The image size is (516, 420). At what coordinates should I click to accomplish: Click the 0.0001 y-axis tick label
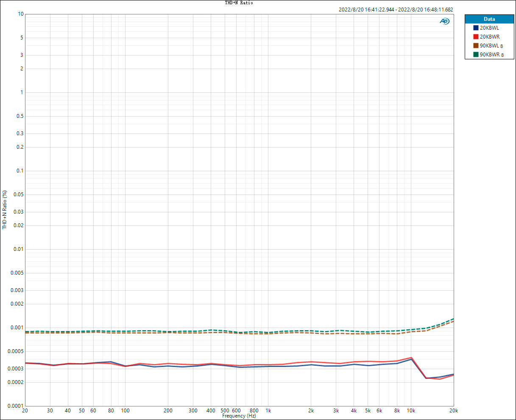click(x=16, y=406)
